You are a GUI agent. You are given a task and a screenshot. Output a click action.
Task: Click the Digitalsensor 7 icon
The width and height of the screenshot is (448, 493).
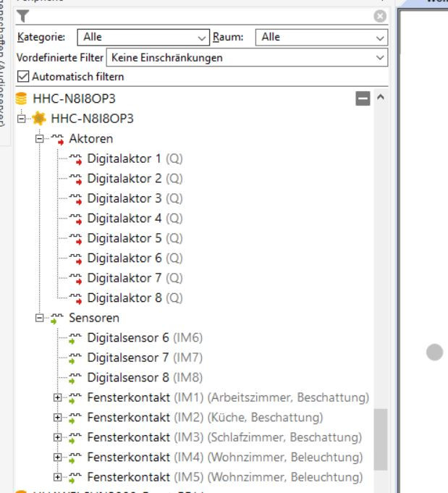tap(75, 358)
